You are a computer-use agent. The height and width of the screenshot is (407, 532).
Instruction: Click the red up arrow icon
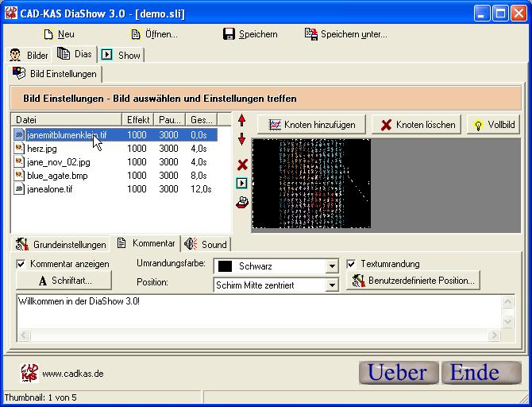(x=242, y=121)
